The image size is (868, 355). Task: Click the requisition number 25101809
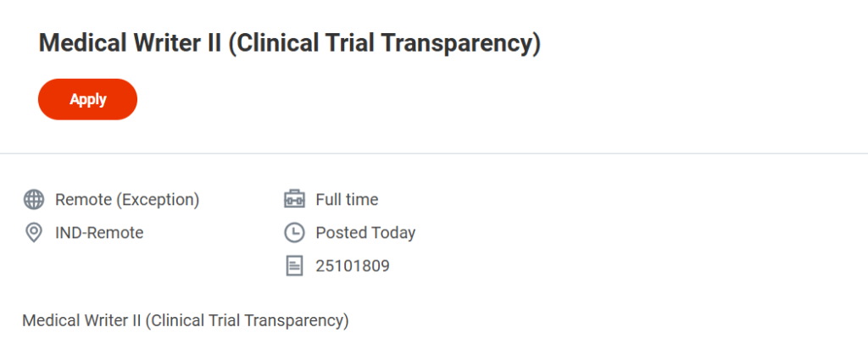pyautogui.click(x=353, y=266)
